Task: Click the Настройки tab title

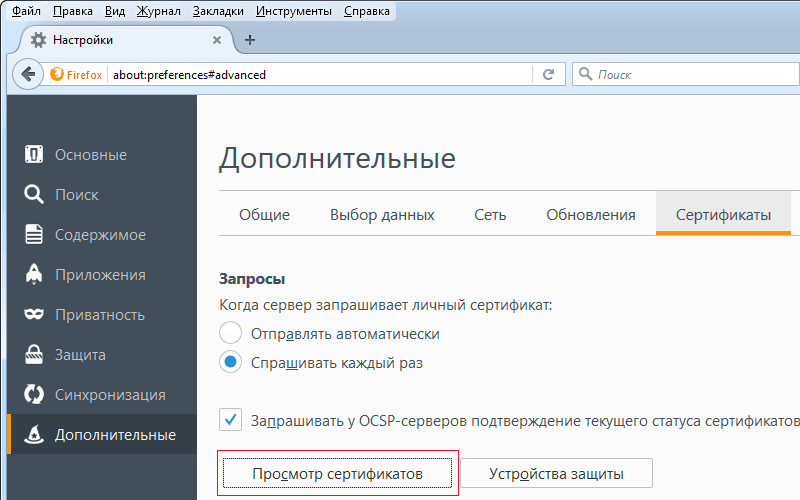Action: (x=83, y=40)
